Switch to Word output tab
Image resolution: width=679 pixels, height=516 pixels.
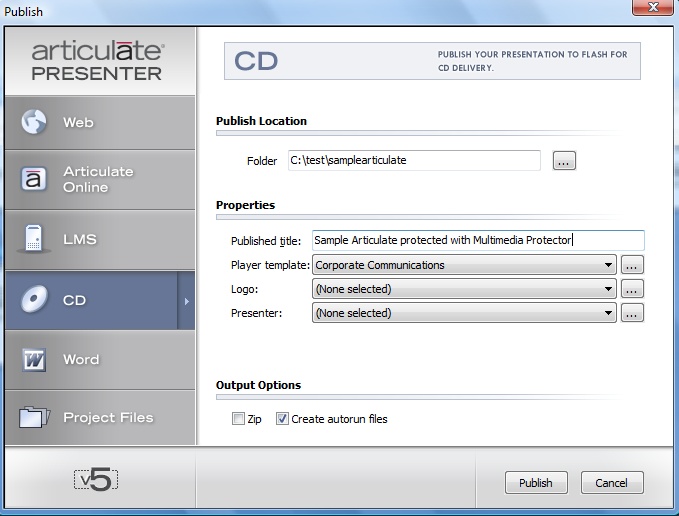(x=100, y=360)
